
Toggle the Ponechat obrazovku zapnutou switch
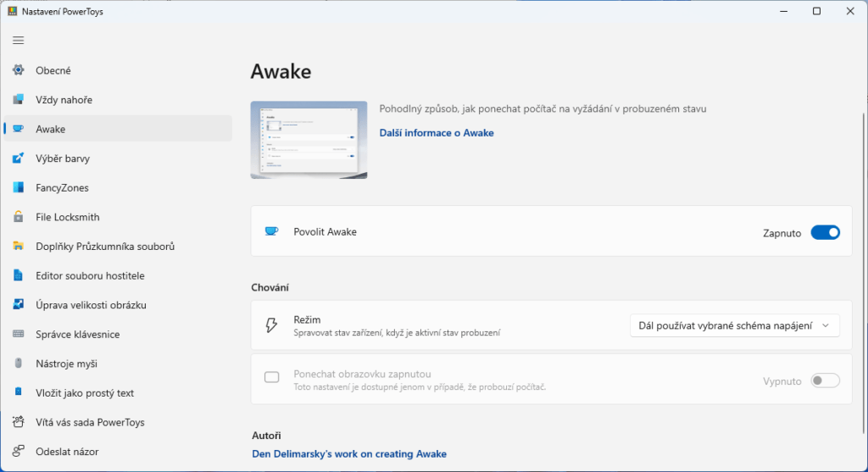[x=826, y=380]
